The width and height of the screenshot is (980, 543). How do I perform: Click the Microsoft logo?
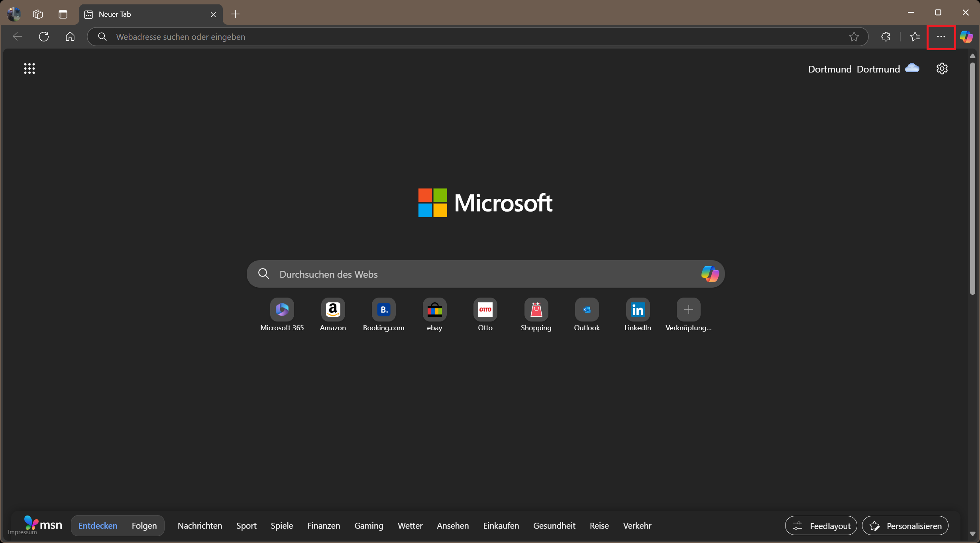pos(485,203)
